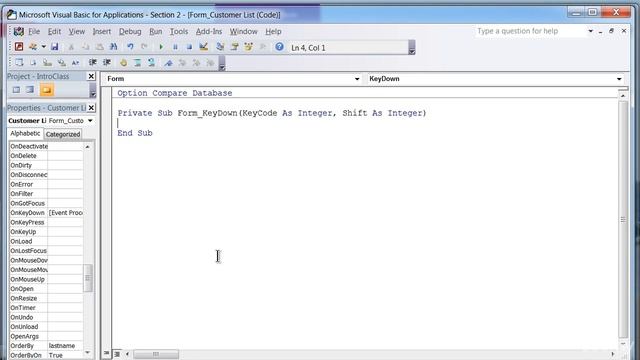Click the Find binoculars icon

pyautogui.click(x=114, y=47)
